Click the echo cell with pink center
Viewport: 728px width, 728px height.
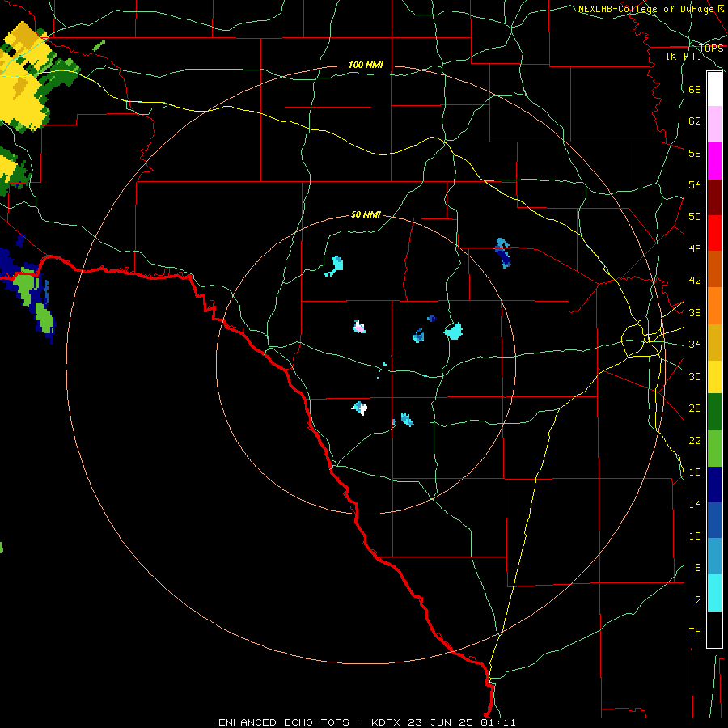(359, 328)
